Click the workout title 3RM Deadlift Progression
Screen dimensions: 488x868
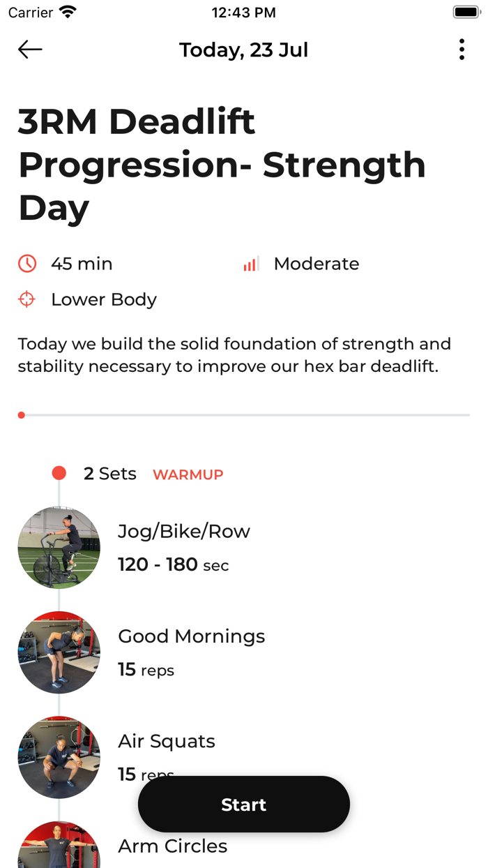click(209, 165)
